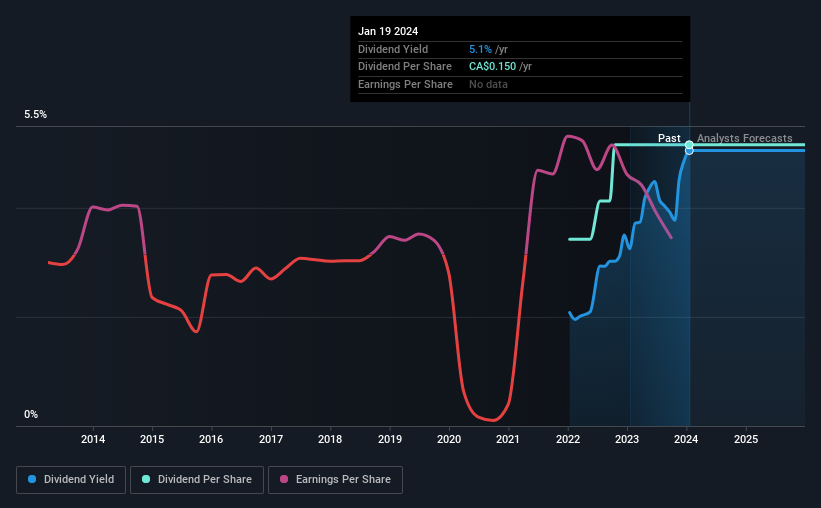This screenshot has height=508, width=821.
Task: Click the teal Dividend Per Share chart marker
Action: coord(689,145)
